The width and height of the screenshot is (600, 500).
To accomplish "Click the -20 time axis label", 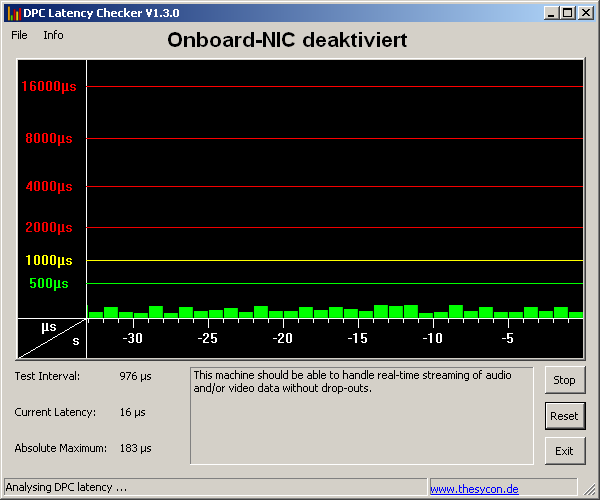I will (282, 338).
